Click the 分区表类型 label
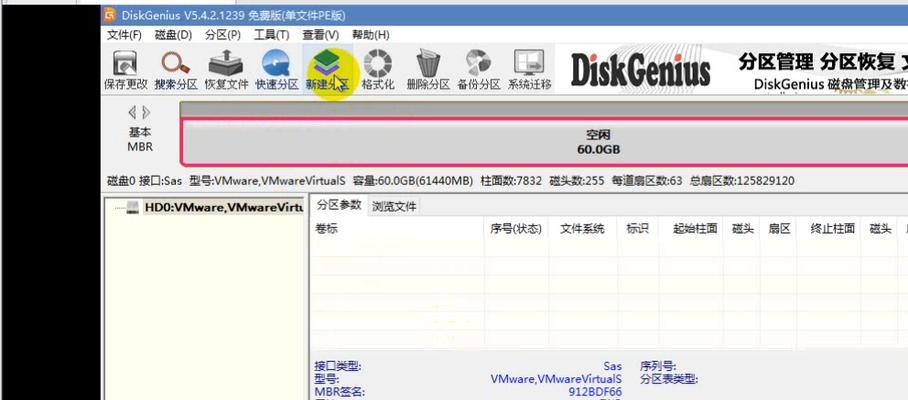This screenshot has width=908, height=400. tap(669, 379)
